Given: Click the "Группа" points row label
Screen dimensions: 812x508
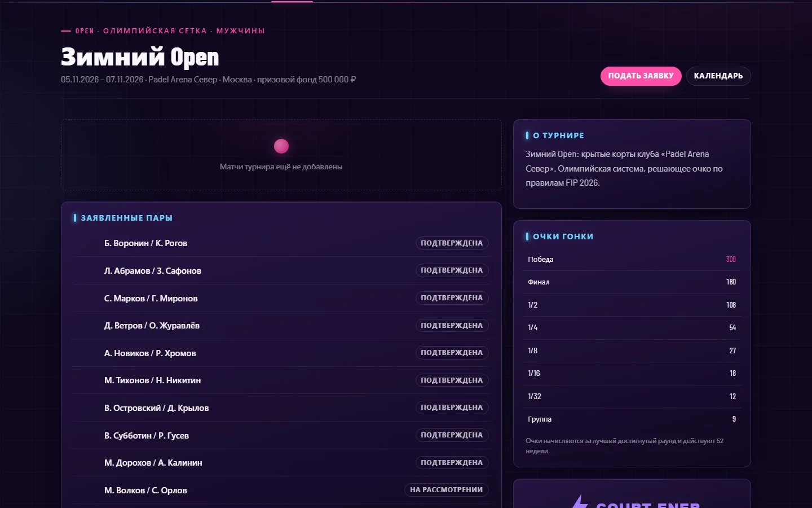Looking at the screenshot, I should tap(540, 419).
